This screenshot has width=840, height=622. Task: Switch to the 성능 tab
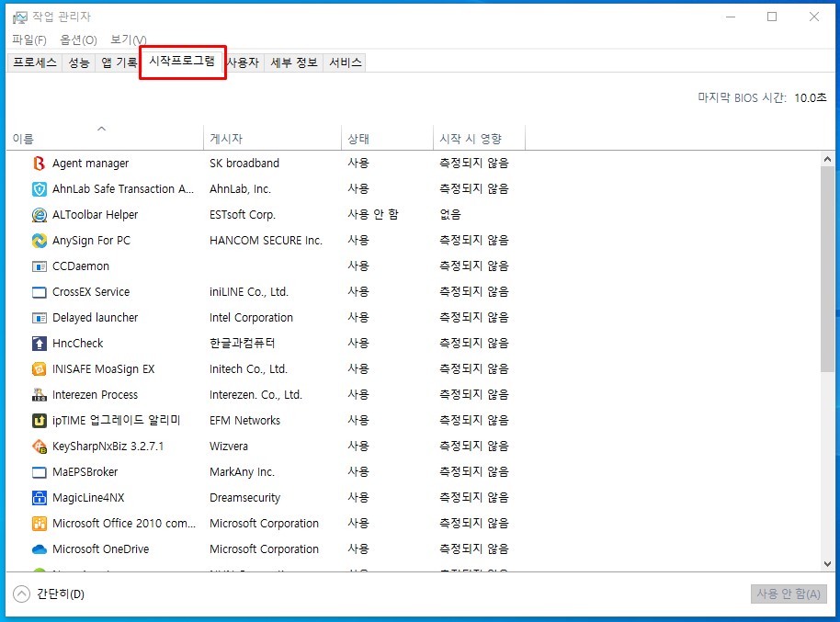click(x=79, y=62)
